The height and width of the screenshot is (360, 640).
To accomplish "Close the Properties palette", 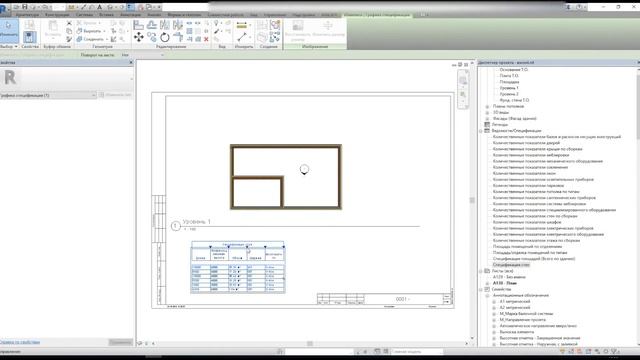I will 131,62.
